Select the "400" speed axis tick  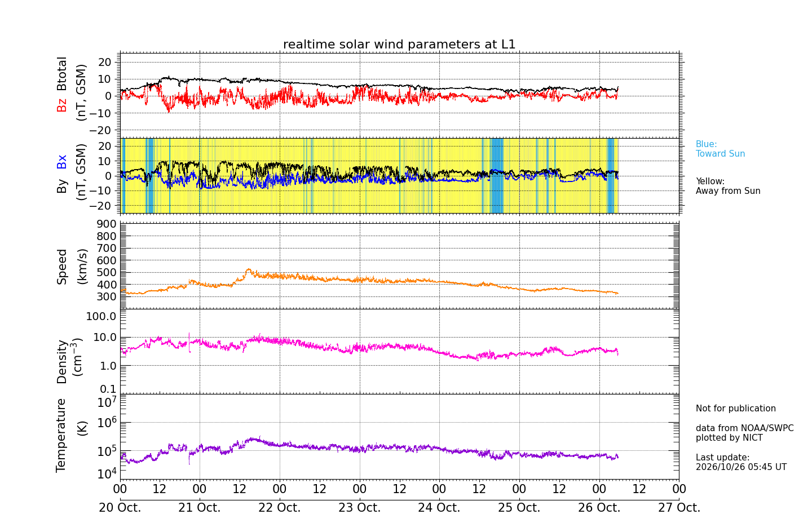107,285
